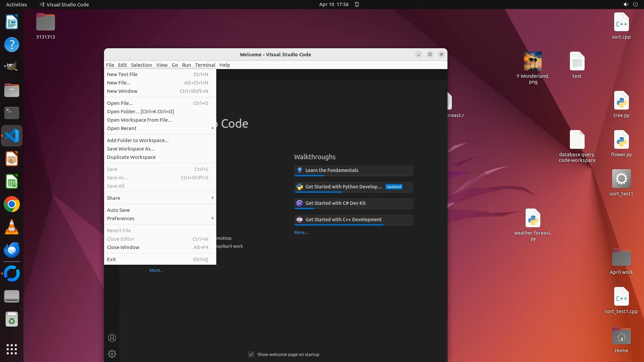644x362 pixels.
Task: Open Get Started with Python walkthrough
Action: coord(343,187)
